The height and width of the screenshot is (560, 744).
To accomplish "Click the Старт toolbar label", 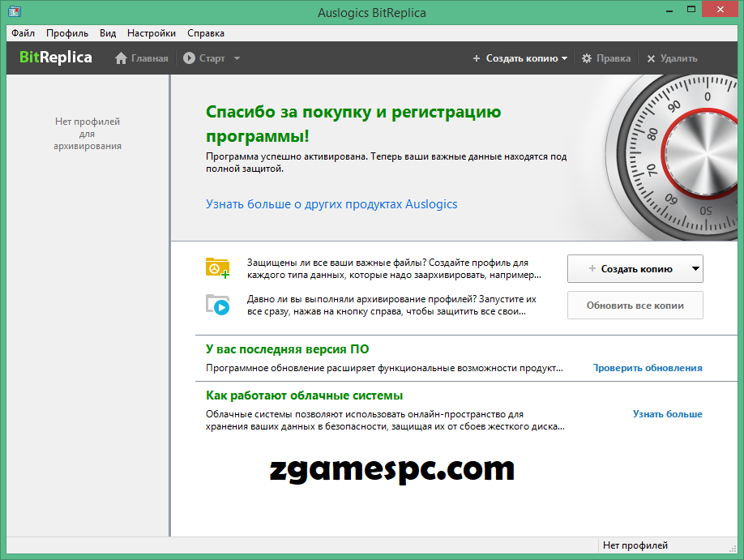I will pos(212,58).
